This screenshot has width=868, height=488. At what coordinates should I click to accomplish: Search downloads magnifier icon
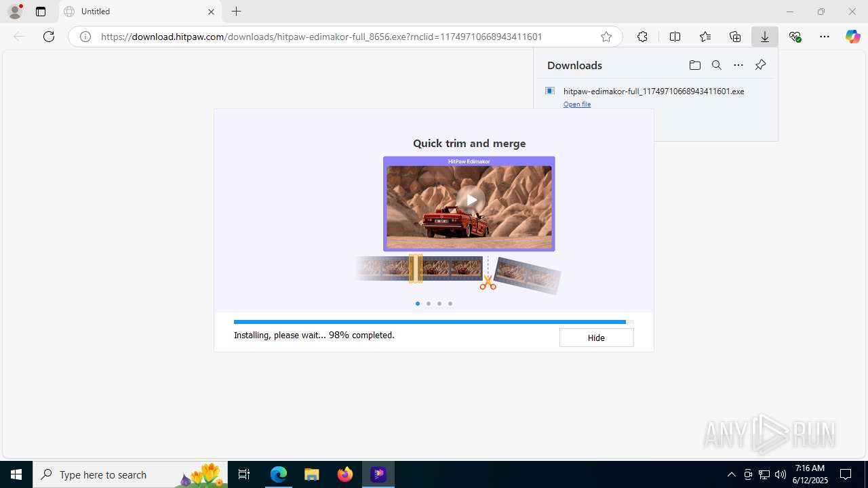717,65
